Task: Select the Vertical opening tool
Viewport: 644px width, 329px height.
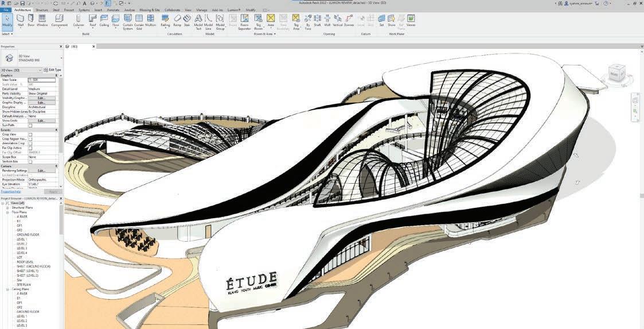Action: pyautogui.click(x=338, y=21)
